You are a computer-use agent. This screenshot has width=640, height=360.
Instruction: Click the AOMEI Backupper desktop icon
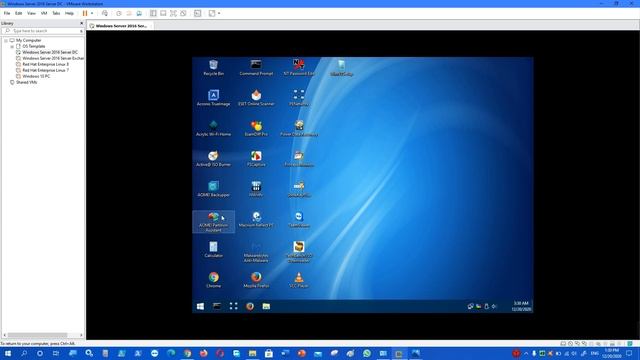coord(213,189)
